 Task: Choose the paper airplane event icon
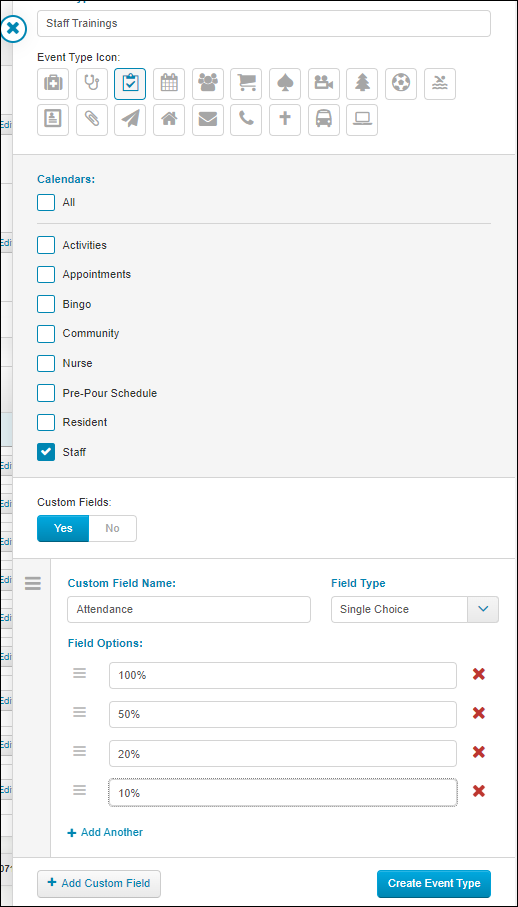130,120
